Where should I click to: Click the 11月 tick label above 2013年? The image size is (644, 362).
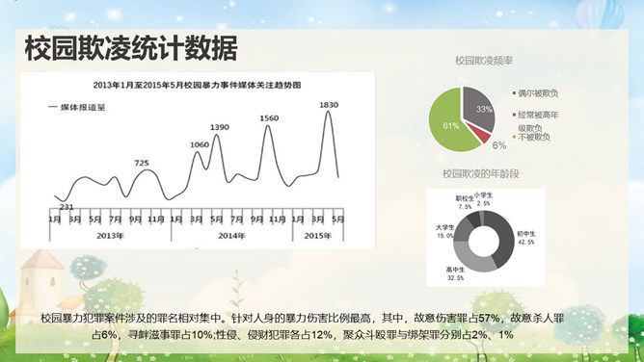coord(155,220)
